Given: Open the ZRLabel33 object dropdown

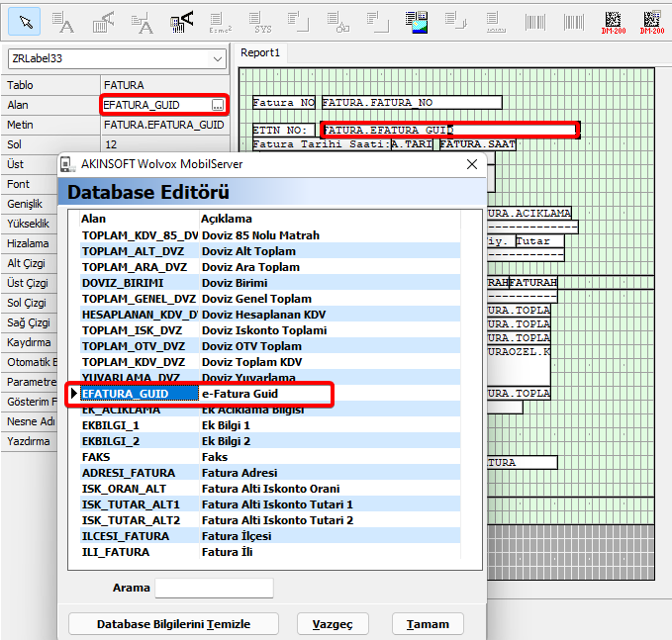Looking at the screenshot, I should click(218, 58).
